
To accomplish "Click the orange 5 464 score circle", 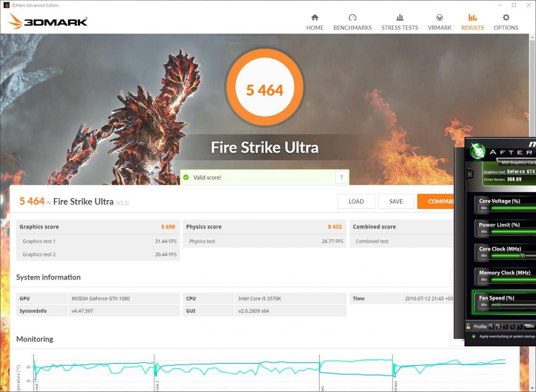I will [265, 86].
